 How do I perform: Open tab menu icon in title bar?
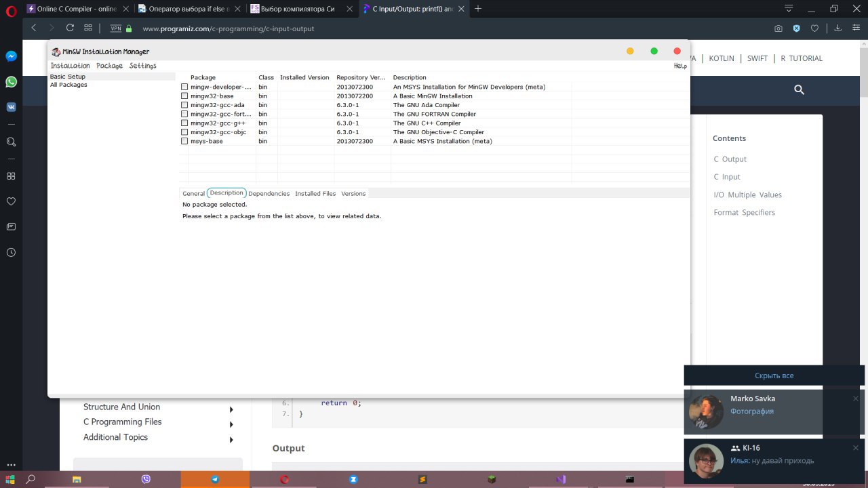coord(789,9)
